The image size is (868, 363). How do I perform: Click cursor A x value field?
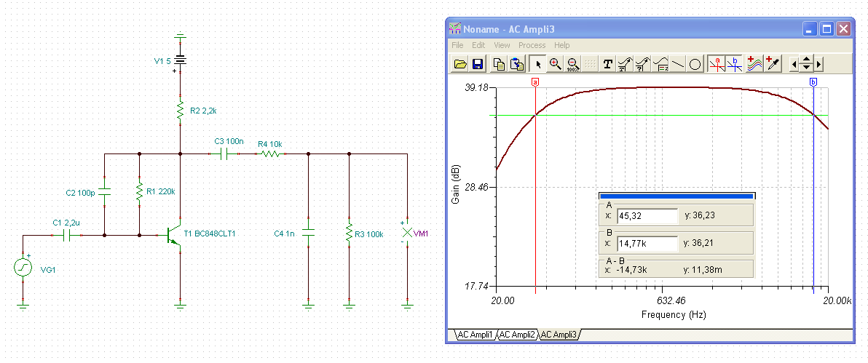pyautogui.click(x=647, y=216)
